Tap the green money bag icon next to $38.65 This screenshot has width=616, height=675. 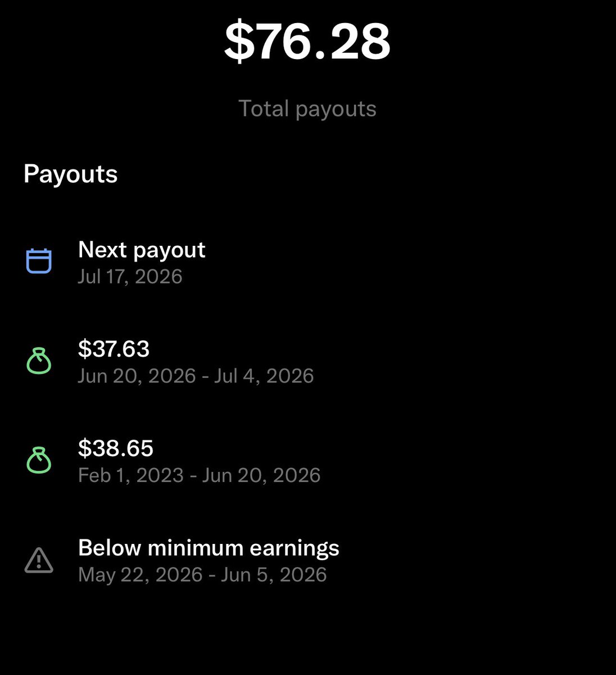point(39,460)
